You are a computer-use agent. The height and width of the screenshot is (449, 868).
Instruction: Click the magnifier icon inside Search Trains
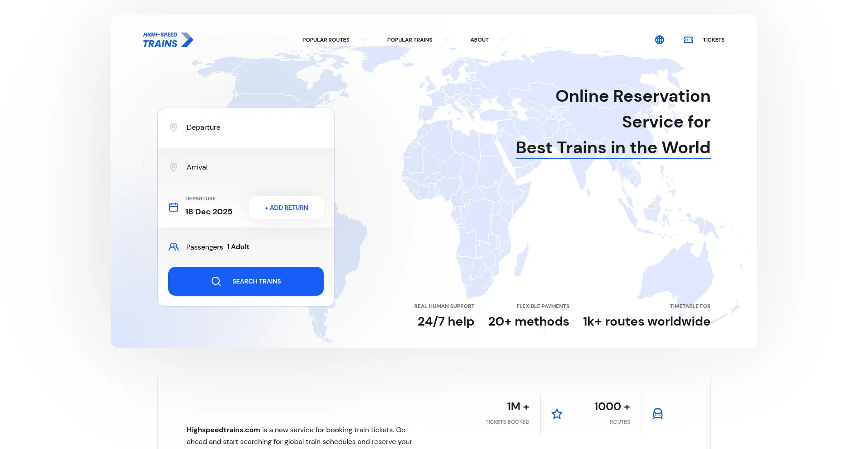pyautogui.click(x=216, y=281)
